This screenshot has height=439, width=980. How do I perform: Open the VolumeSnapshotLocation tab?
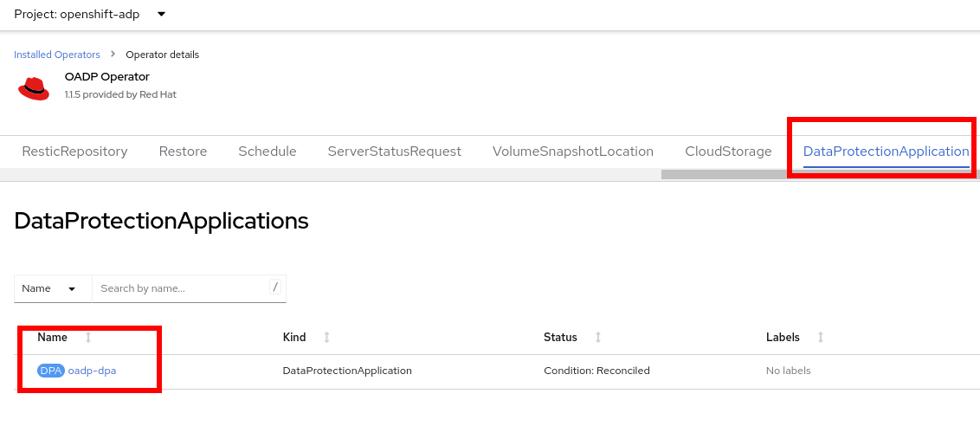pyautogui.click(x=572, y=152)
